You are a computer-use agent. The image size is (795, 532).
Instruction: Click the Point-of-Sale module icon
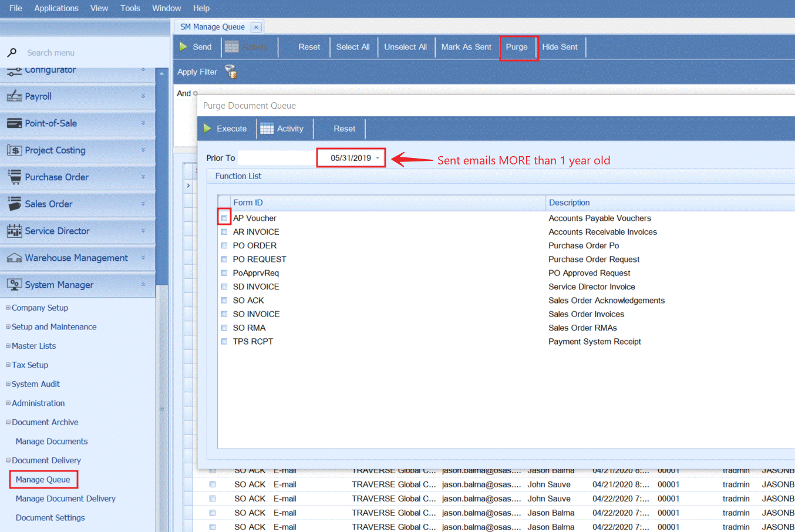coord(14,123)
